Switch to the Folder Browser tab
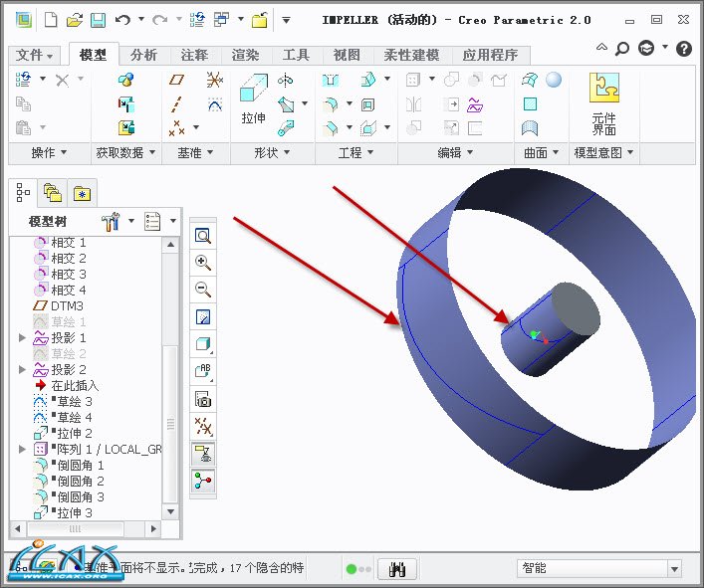Image resolution: width=704 pixels, height=588 pixels. click(53, 193)
